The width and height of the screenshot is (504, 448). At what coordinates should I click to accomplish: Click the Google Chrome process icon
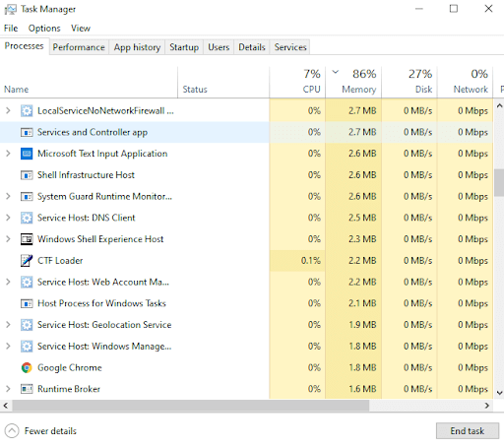[27, 367]
